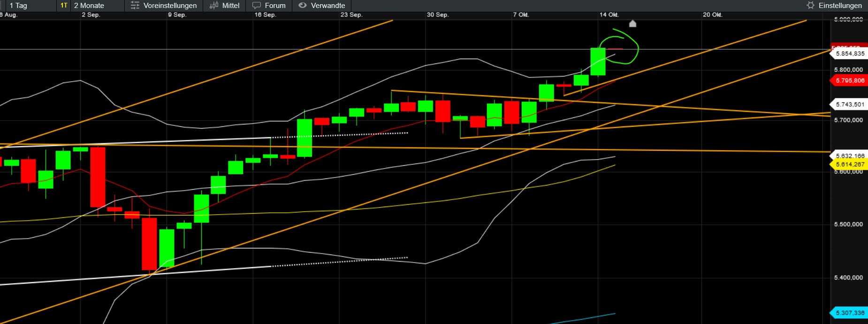This screenshot has width=868, height=324.
Task: Select the white 5.632,166 price label
Action: (849, 156)
